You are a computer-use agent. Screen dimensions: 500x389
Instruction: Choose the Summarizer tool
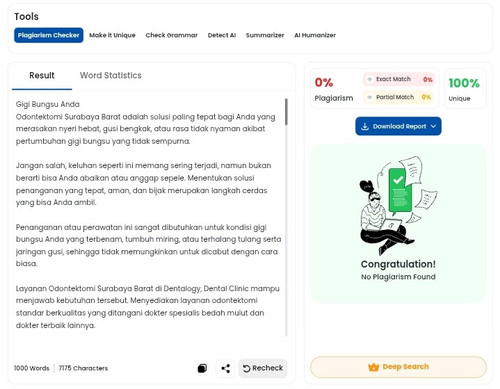pos(265,35)
